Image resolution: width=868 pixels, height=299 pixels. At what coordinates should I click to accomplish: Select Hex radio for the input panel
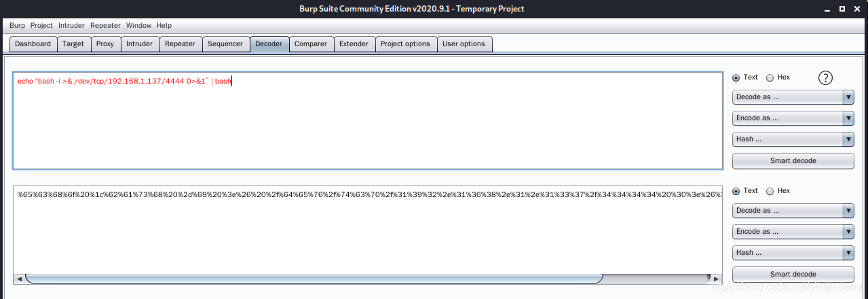coord(770,77)
